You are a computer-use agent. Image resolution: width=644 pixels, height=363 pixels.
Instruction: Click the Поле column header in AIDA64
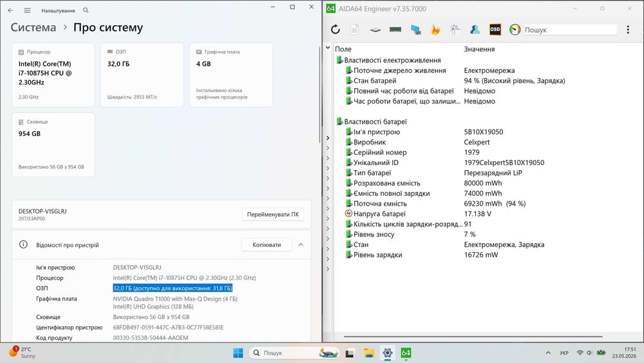coord(343,49)
